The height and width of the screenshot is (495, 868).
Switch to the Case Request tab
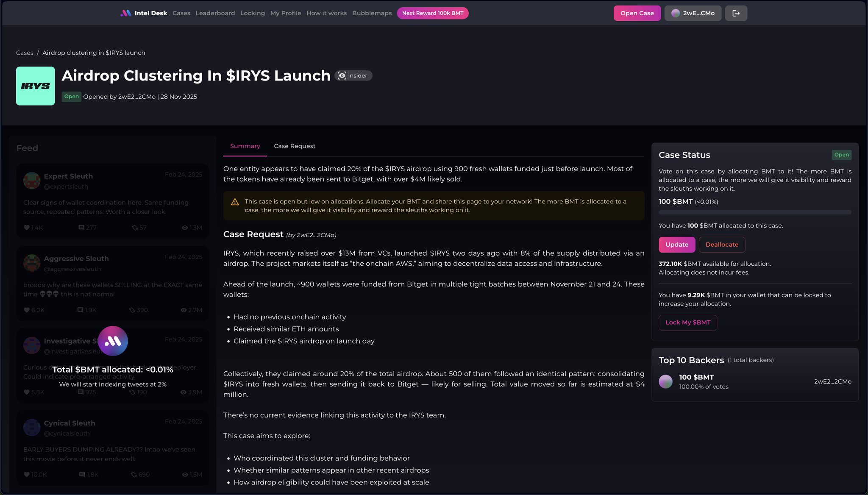point(295,146)
